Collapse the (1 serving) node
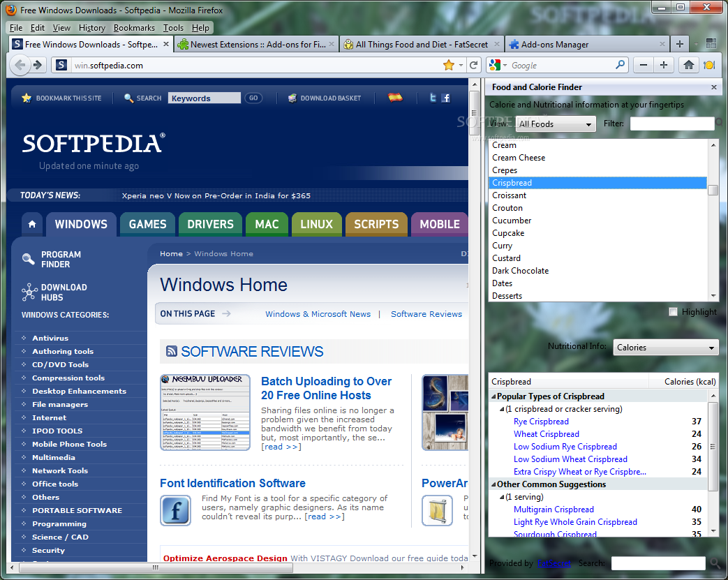The width and height of the screenshot is (728, 580). 502,497
